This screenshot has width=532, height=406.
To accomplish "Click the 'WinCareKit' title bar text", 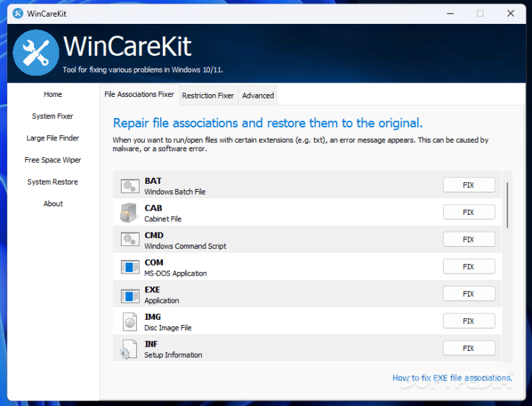I will pos(47,14).
